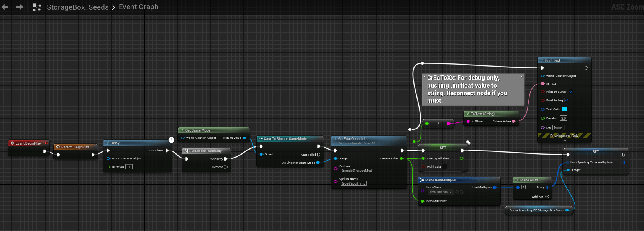
Task: Click the StorageBox_Seeds breadcrumb
Action: pyautogui.click(x=77, y=7)
